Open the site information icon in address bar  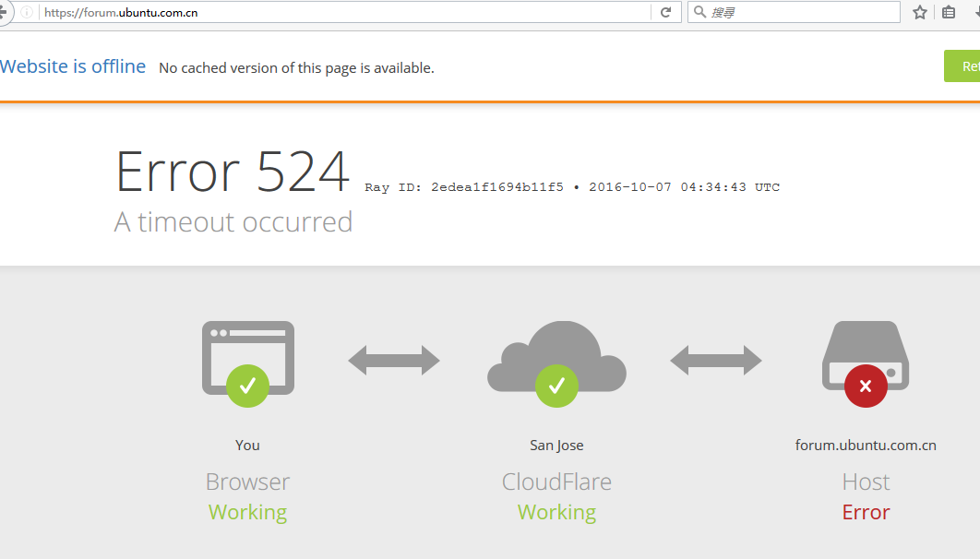click(x=27, y=13)
